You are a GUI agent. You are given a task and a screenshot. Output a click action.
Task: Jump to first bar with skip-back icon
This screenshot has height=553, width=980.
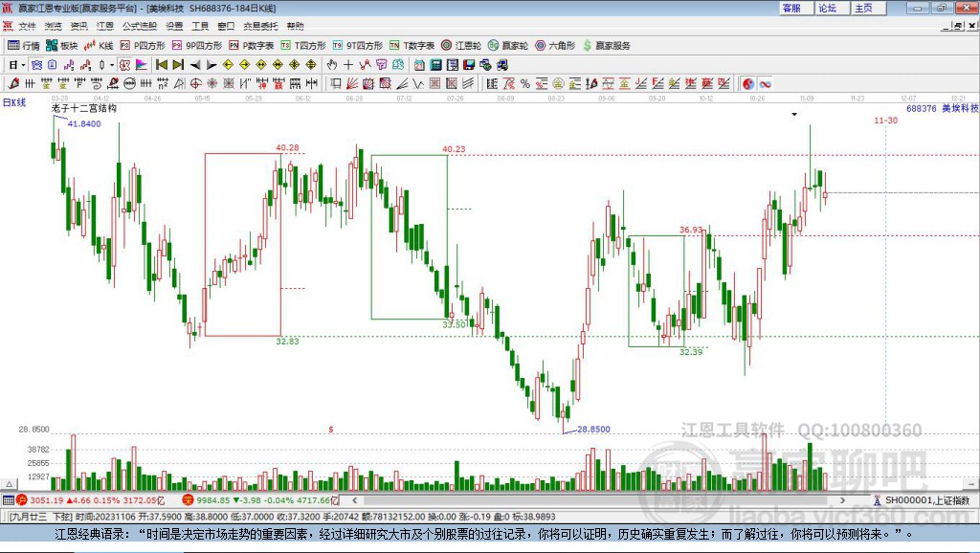pyautogui.click(x=162, y=64)
